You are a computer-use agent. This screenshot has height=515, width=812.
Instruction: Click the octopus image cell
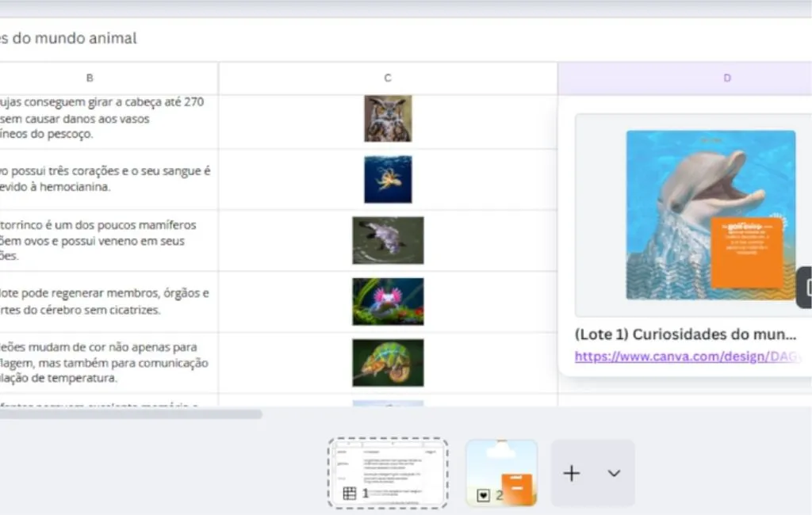pyautogui.click(x=388, y=179)
